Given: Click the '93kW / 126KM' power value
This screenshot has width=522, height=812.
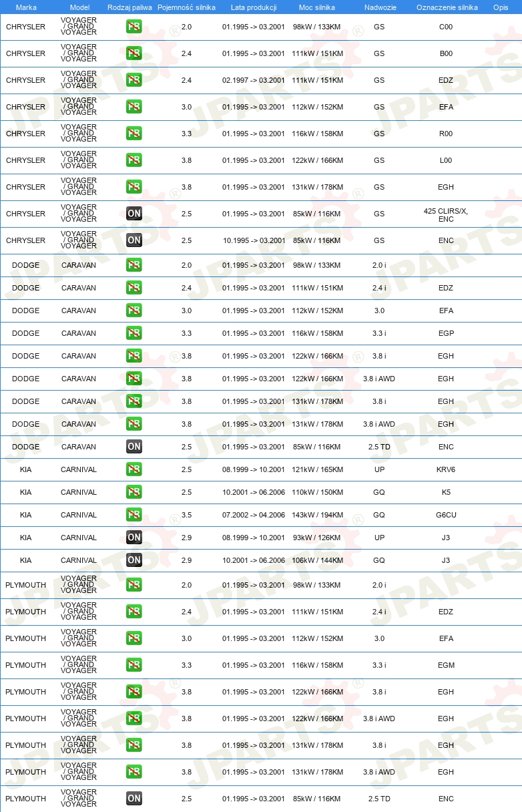Looking at the screenshot, I should pyautogui.click(x=317, y=538).
